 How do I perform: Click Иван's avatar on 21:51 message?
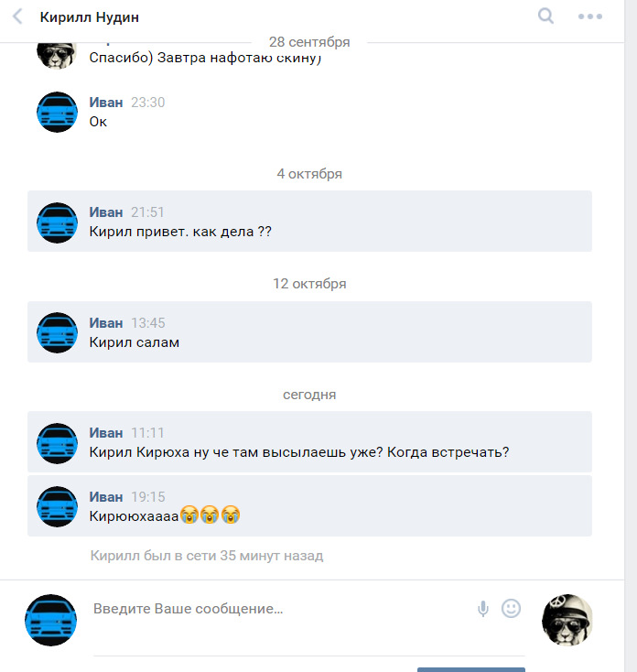click(x=57, y=222)
